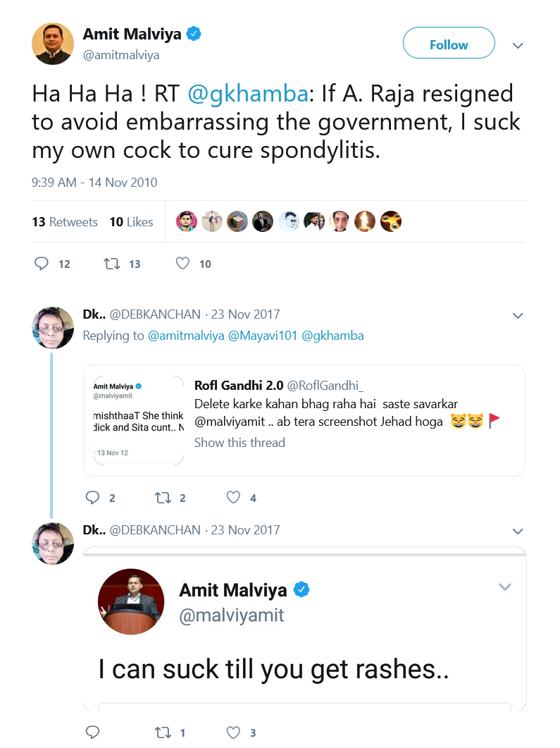Screen dimensions: 560x748
Task: Like the last Dk.. tweet with 3 likes
Action: [x=233, y=732]
